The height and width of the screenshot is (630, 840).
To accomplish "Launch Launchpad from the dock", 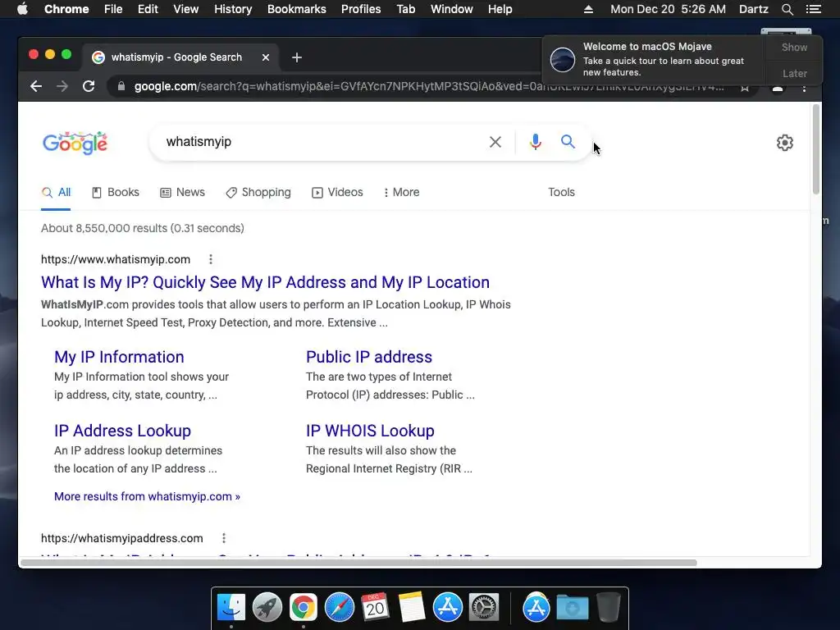I will pyautogui.click(x=267, y=608).
